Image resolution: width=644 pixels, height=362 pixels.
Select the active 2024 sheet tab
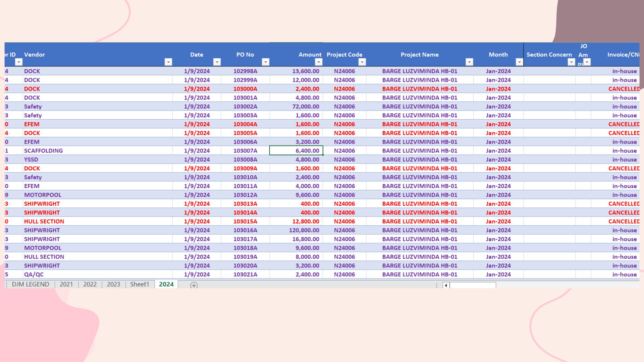pos(166,284)
